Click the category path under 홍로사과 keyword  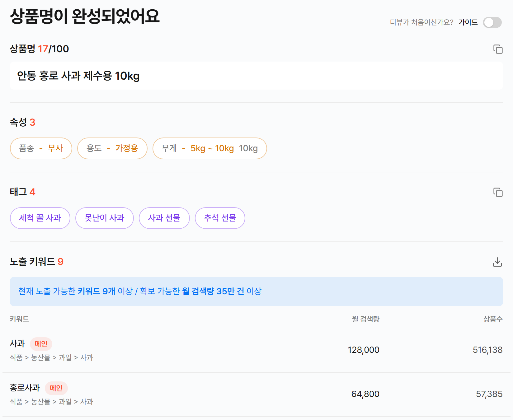point(51,402)
